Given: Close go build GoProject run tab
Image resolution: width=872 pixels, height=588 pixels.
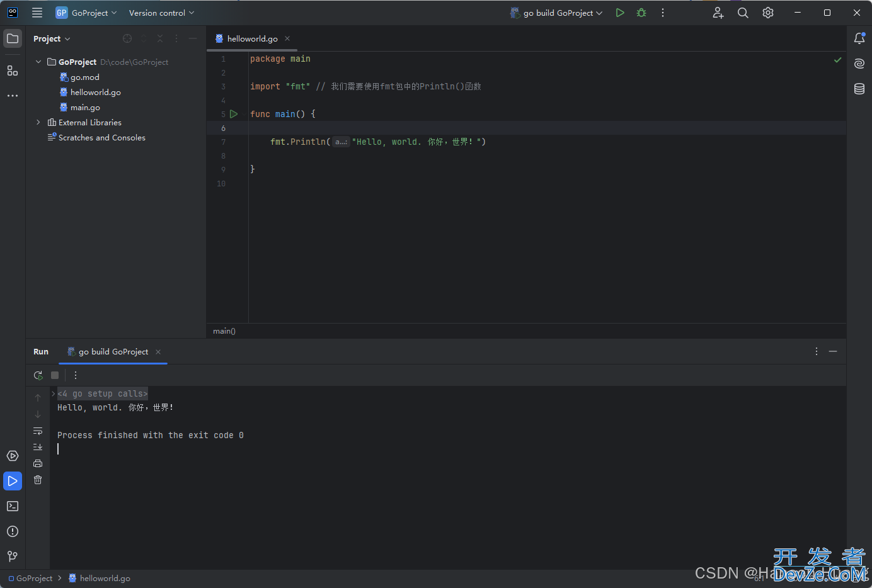Looking at the screenshot, I should pyautogui.click(x=158, y=352).
